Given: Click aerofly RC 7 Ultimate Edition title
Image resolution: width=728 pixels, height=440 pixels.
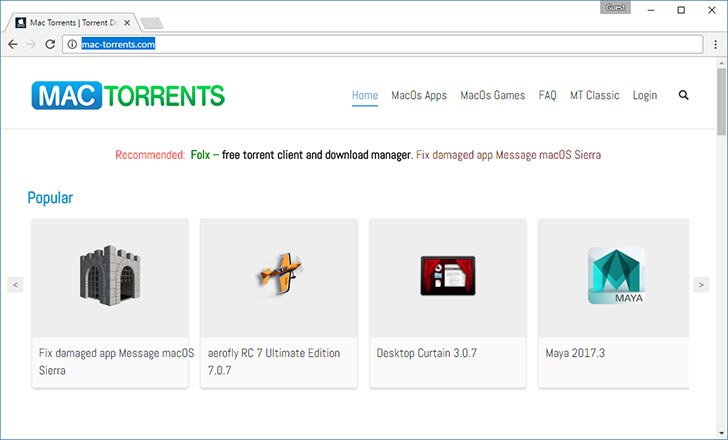Looking at the screenshot, I should (x=274, y=362).
